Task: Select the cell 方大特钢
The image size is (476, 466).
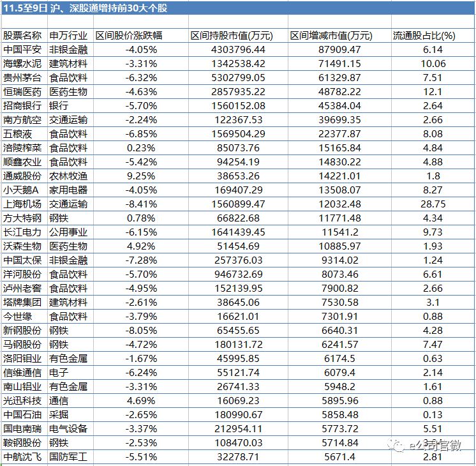Action: 22,218
